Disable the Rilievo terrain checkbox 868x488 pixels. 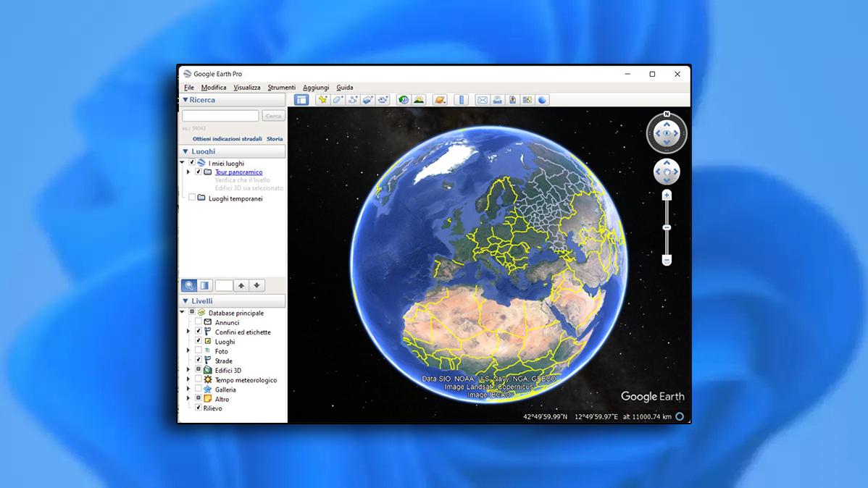(x=199, y=408)
